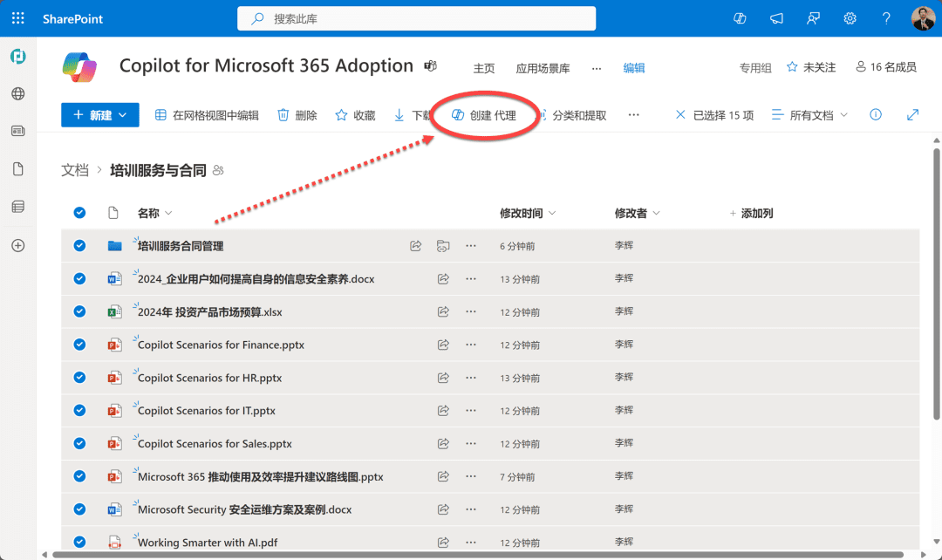
Task: Click 收藏 to favorite selected items
Action: [355, 115]
